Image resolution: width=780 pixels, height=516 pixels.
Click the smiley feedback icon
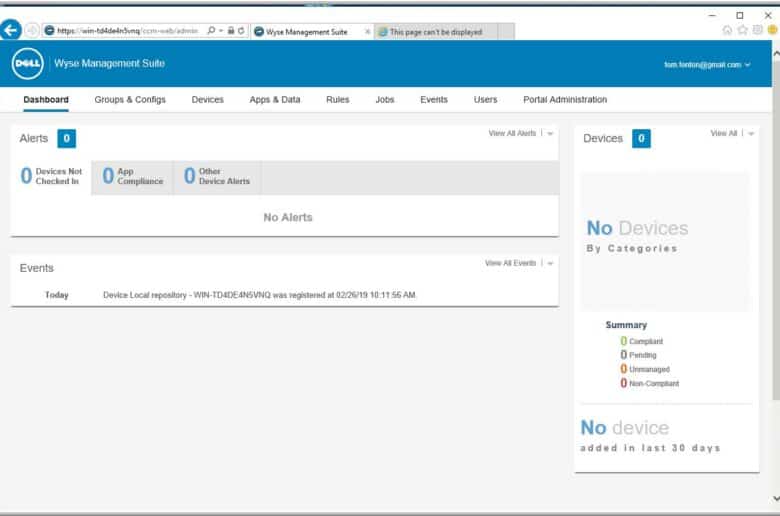[x=773, y=30]
